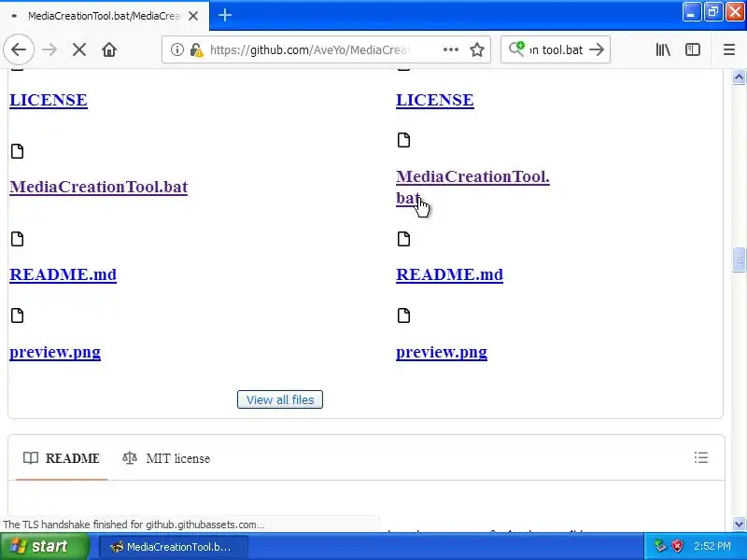Switch to the README tab
This screenshot has height=560, width=747.
[x=62, y=458]
